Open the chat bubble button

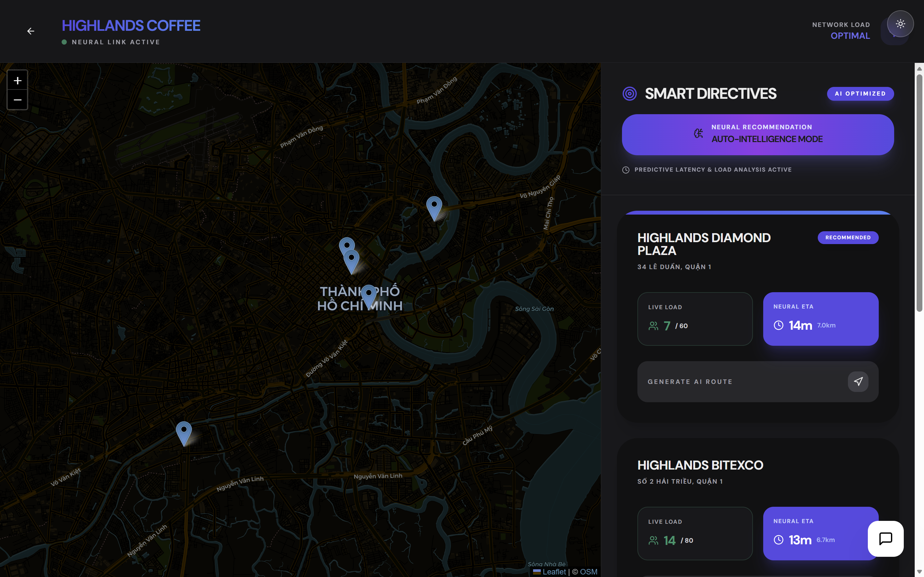coord(885,539)
